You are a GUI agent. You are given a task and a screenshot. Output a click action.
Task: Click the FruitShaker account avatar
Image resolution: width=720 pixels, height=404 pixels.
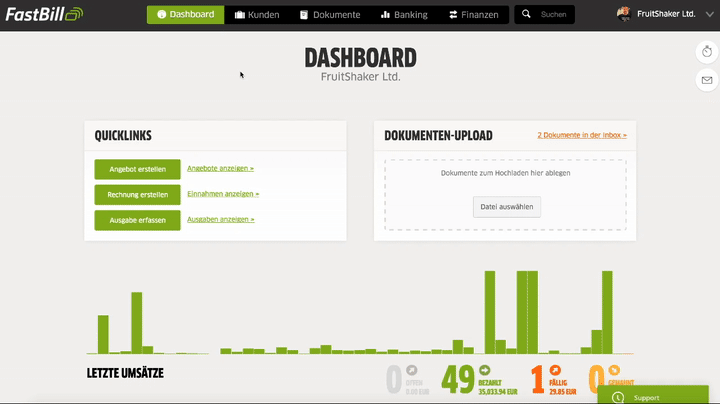(623, 15)
